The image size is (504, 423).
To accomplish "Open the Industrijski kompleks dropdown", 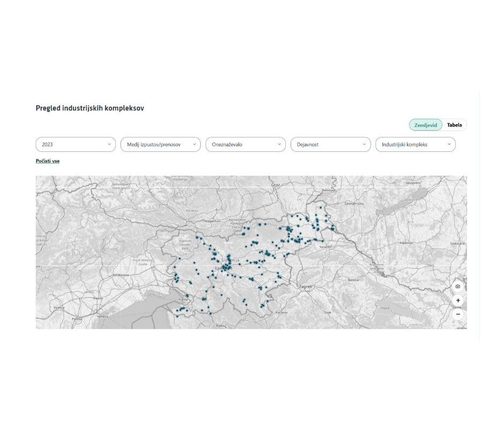I will [x=415, y=144].
